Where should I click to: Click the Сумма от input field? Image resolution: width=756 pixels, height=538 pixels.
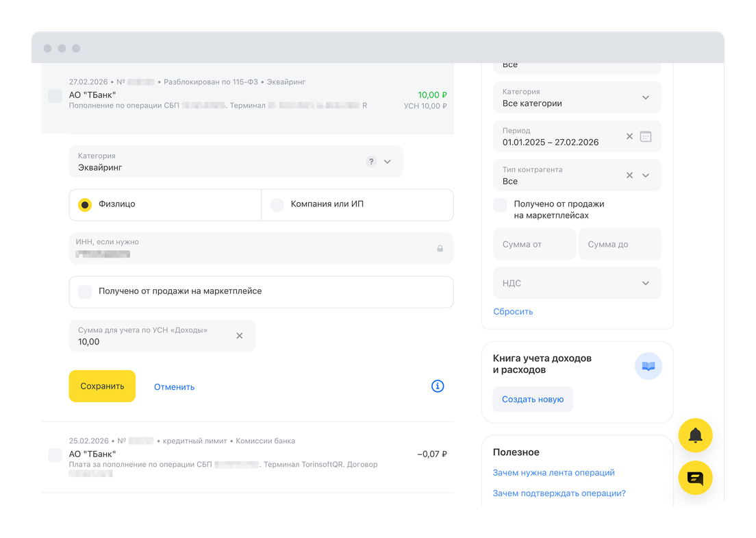click(x=534, y=244)
